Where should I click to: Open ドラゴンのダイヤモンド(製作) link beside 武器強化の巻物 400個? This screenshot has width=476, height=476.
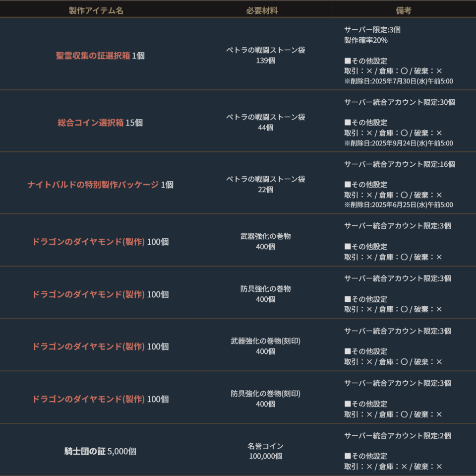[89, 242]
